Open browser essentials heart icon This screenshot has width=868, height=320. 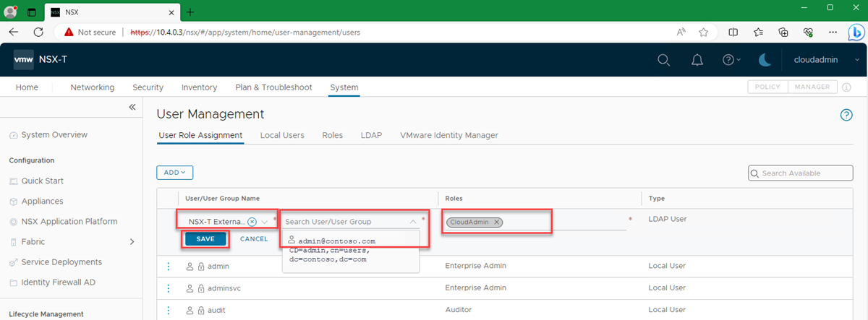pos(808,32)
